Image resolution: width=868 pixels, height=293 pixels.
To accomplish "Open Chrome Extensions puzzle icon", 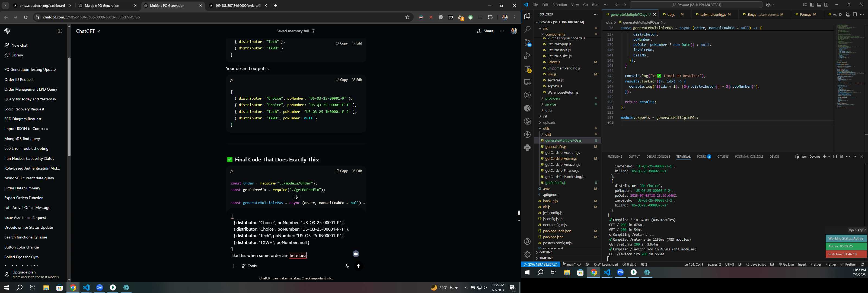I will [490, 17].
